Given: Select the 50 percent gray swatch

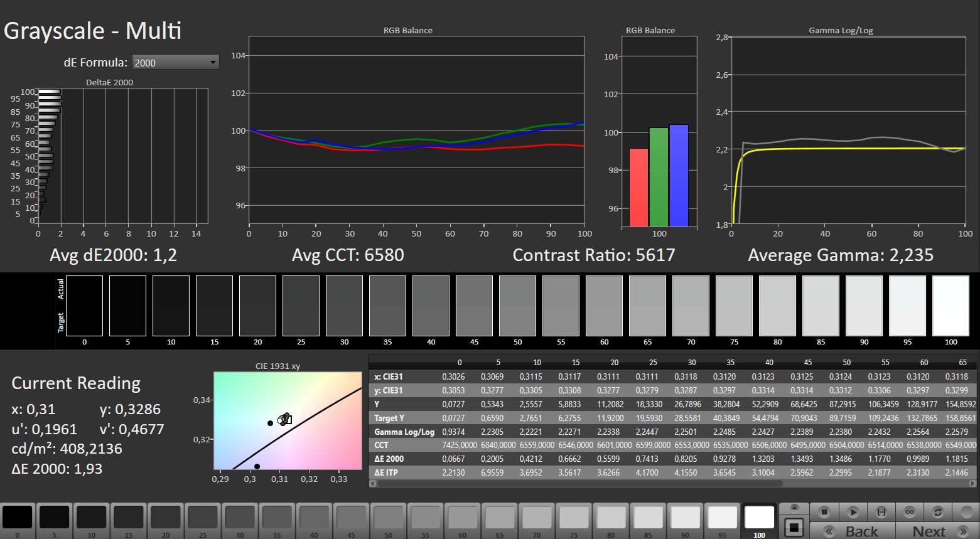Looking at the screenshot, I should tap(388, 518).
